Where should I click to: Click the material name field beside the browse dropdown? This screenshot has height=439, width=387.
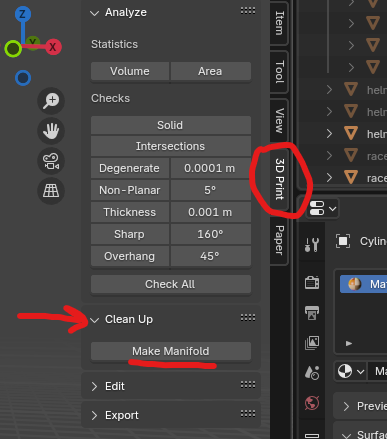[378, 371]
